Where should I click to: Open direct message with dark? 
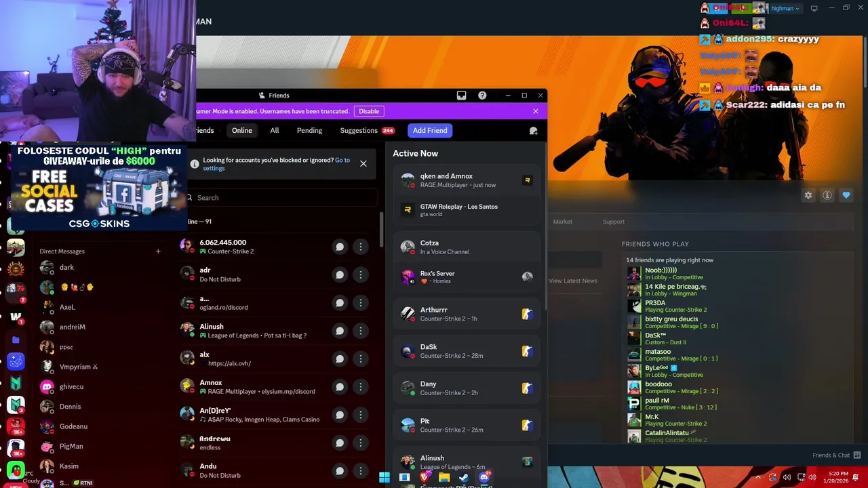[102, 268]
